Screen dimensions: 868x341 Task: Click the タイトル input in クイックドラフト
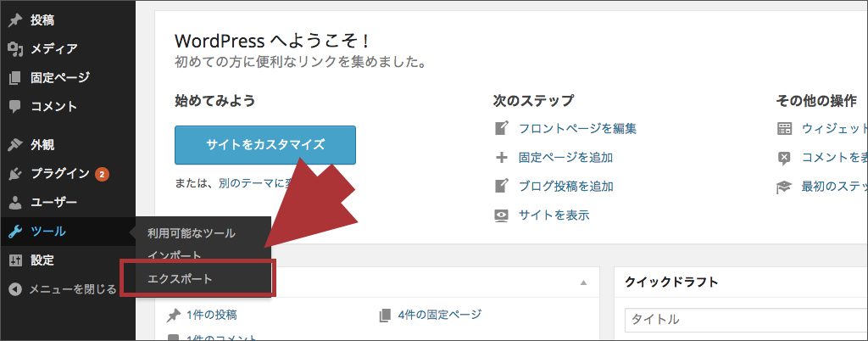pyautogui.click(x=746, y=320)
